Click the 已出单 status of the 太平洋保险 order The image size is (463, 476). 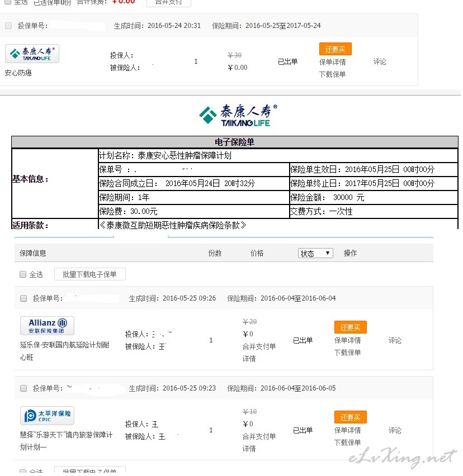(303, 430)
